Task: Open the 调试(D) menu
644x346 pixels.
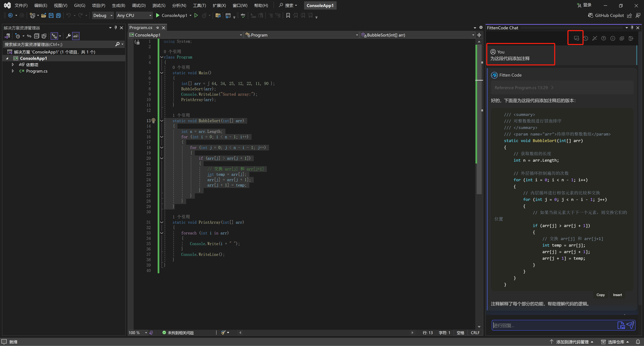Action: click(x=139, y=5)
